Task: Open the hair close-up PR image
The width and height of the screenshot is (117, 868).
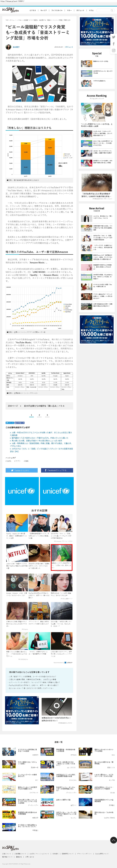Action: tap(97, 182)
